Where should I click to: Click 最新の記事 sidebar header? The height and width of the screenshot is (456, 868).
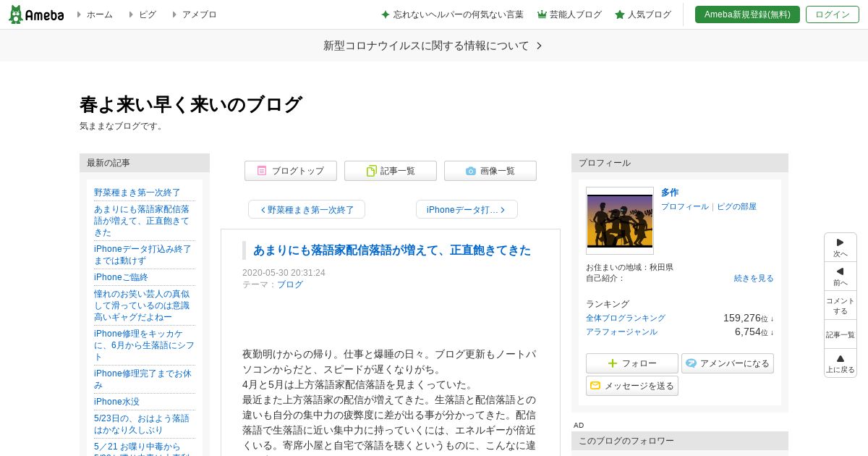pos(145,163)
